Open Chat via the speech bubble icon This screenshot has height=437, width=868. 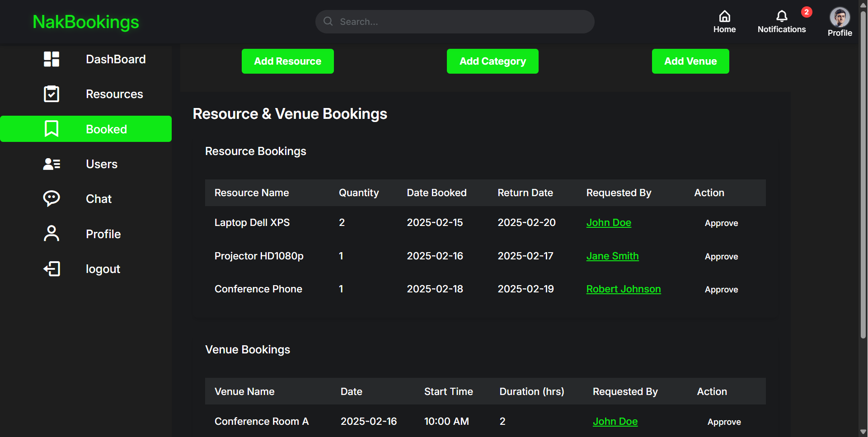coord(51,198)
